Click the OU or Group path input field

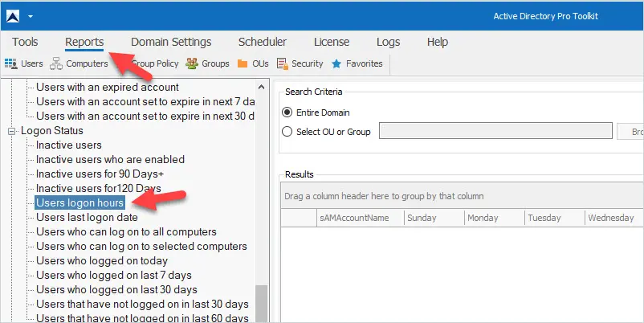coord(495,131)
